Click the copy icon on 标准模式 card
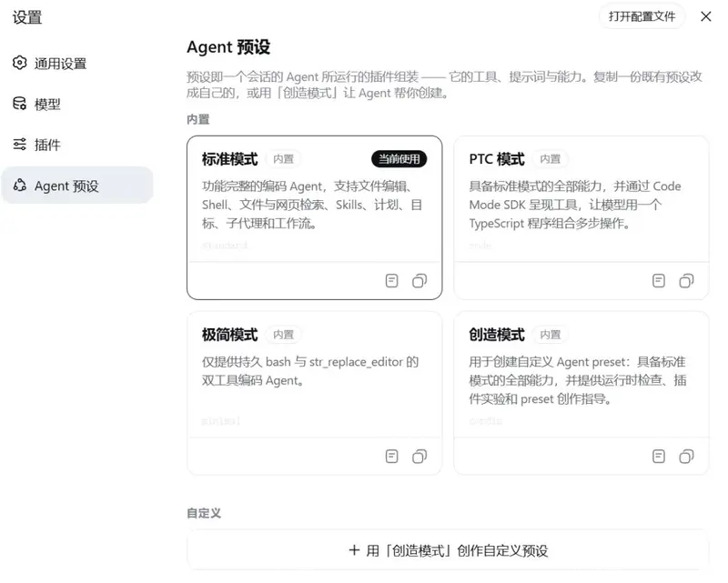Screen dimensions: 728x583 tap(420, 281)
